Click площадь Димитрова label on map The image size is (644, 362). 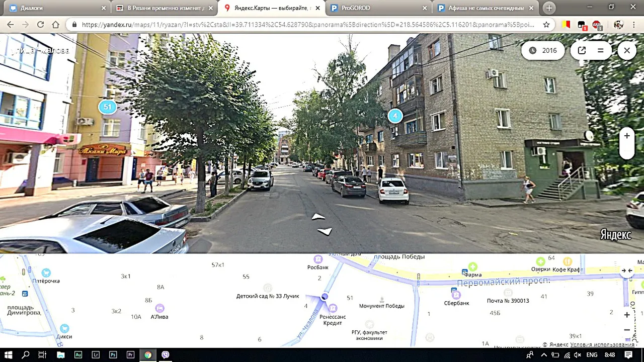click(24, 310)
